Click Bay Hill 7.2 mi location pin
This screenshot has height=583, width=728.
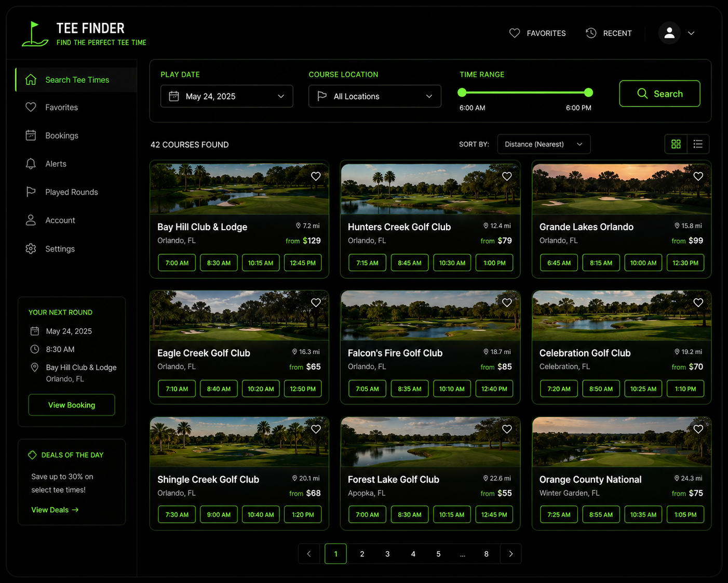tap(298, 226)
